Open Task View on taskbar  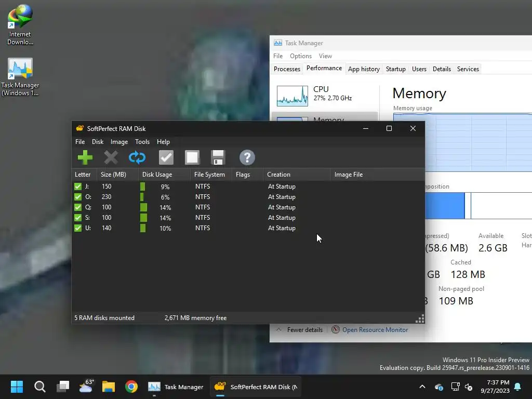63,387
